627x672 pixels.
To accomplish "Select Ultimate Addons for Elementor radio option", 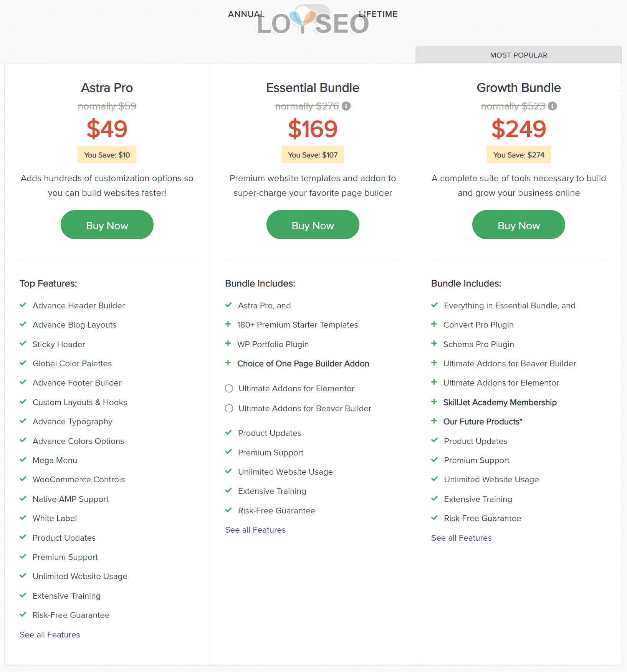I will (229, 389).
